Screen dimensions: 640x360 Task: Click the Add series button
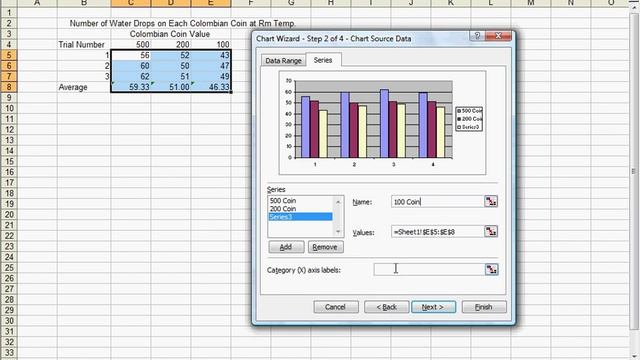point(286,247)
